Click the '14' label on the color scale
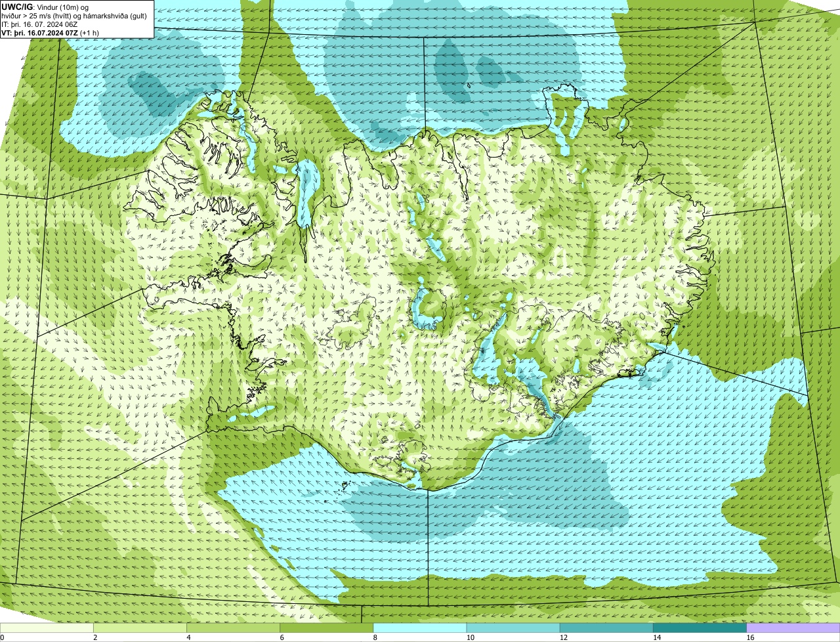This screenshot has height=642, width=840. 657,637
